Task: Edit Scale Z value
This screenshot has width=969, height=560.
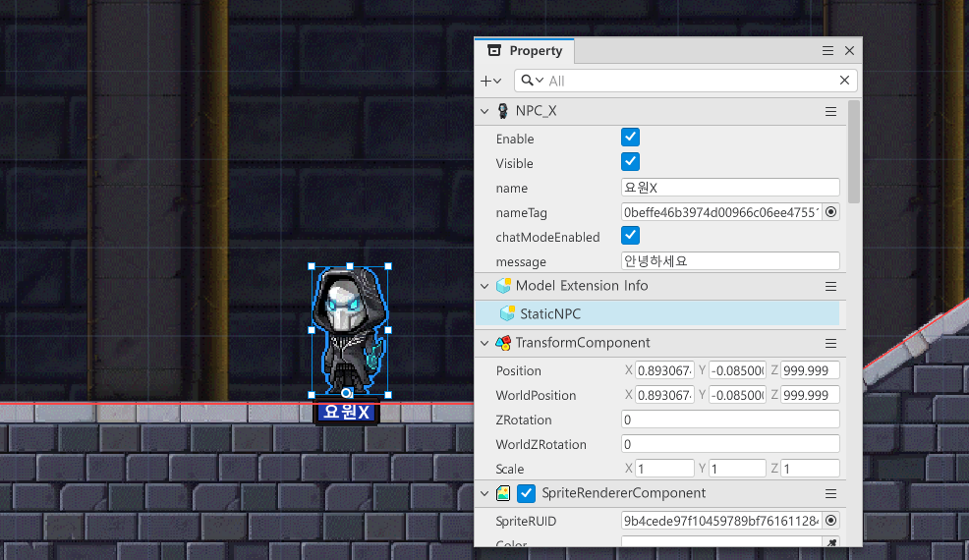Action: 810,469
